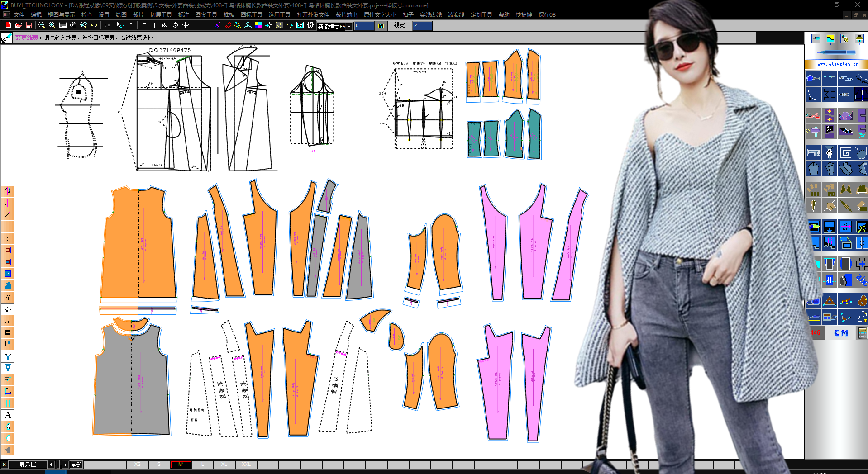Image resolution: width=868 pixels, height=474 pixels.
Task: Click the zoom in magnifier icon
Action: 52,25
